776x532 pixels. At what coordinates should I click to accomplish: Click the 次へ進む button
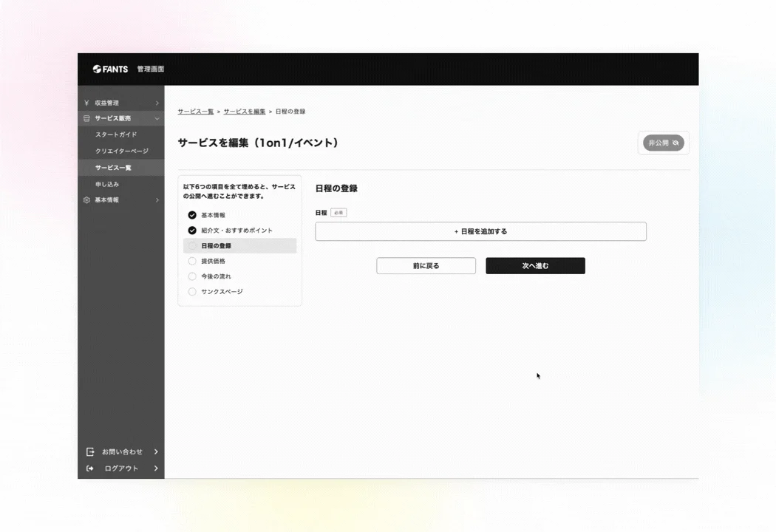(535, 265)
